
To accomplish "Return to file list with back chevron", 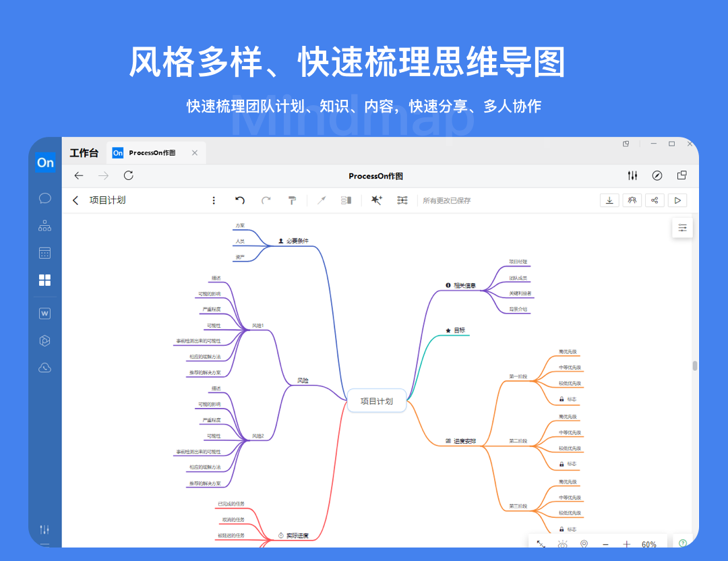I will [75, 200].
